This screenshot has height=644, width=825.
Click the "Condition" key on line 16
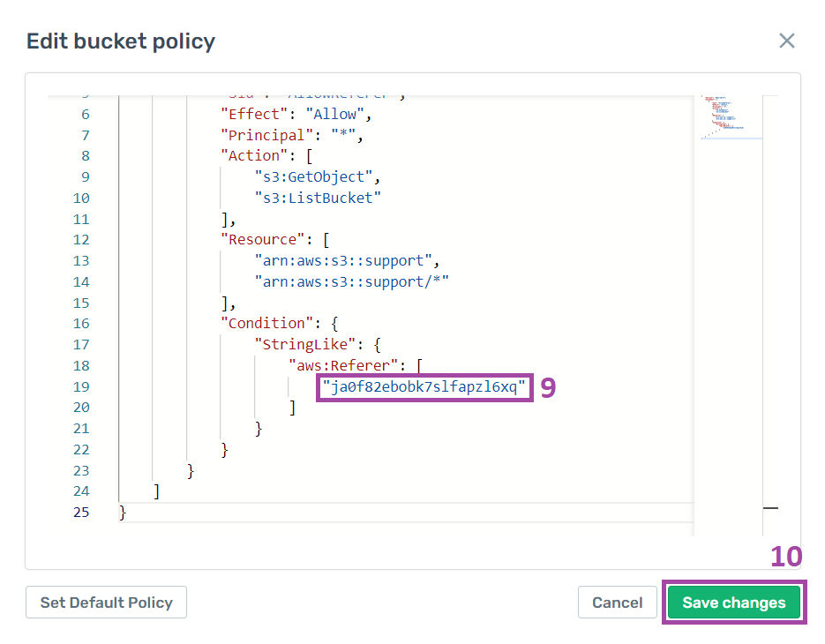266,324
